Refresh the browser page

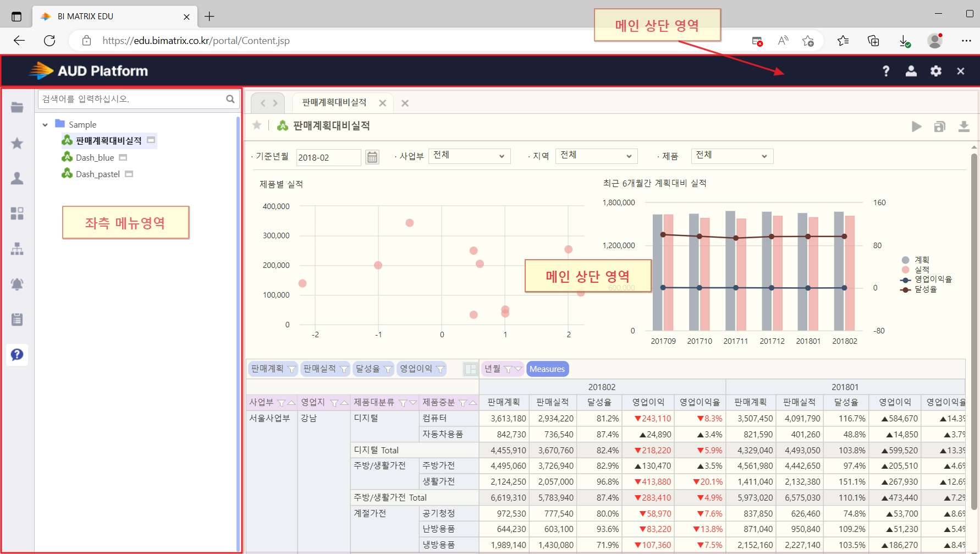coord(49,41)
